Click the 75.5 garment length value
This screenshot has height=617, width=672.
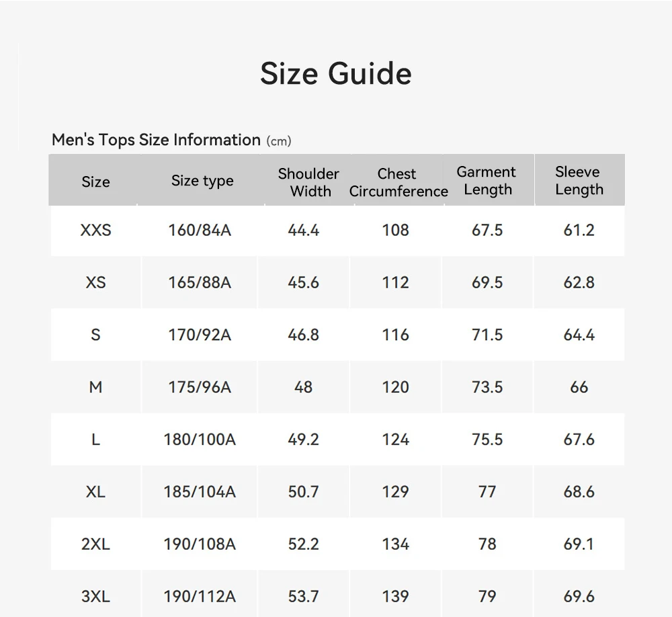487,440
